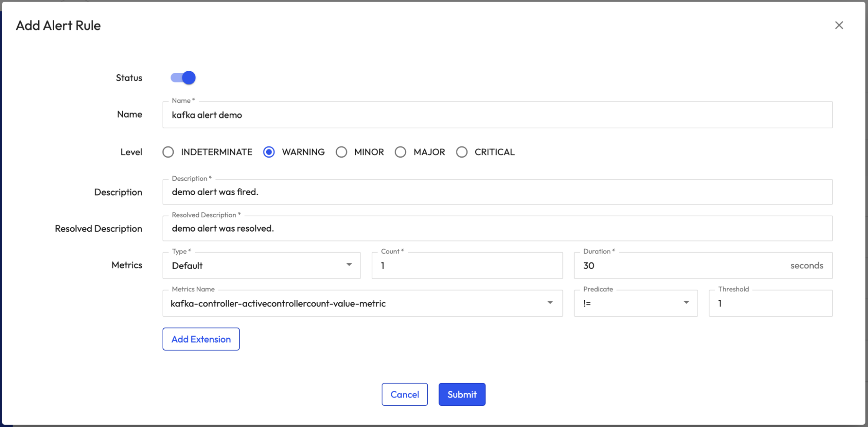
Task: Click the Count input field
Action: 467,265
